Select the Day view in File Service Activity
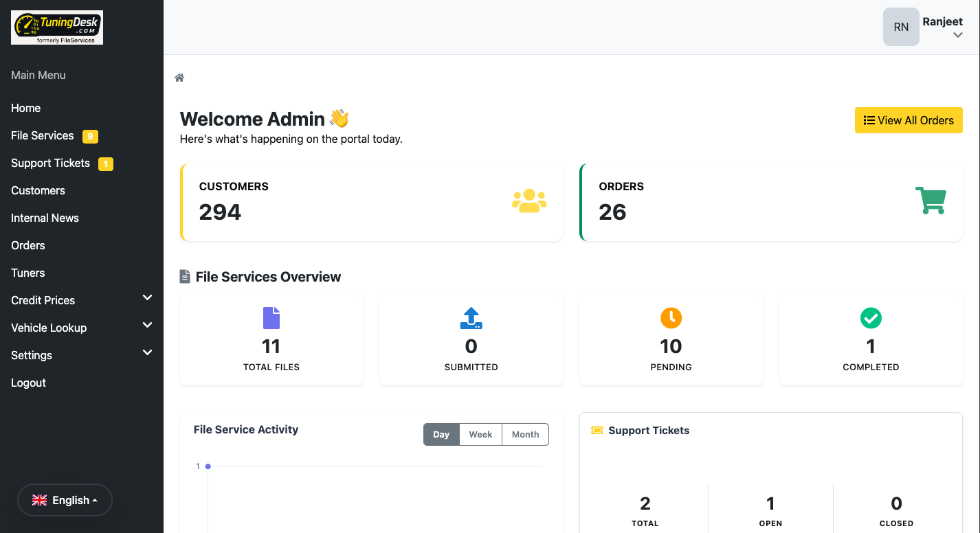The height and width of the screenshot is (533, 980). click(441, 434)
